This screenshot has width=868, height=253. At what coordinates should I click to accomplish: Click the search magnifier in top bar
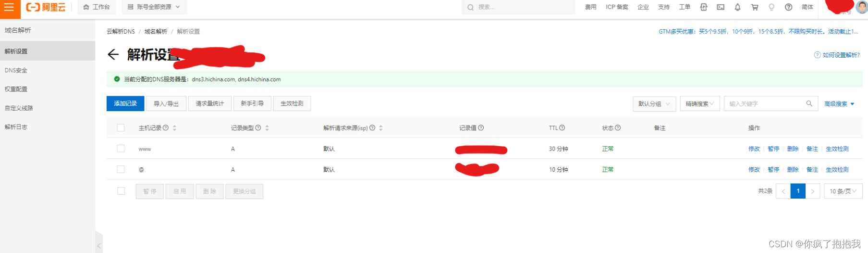click(x=470, y=7)
